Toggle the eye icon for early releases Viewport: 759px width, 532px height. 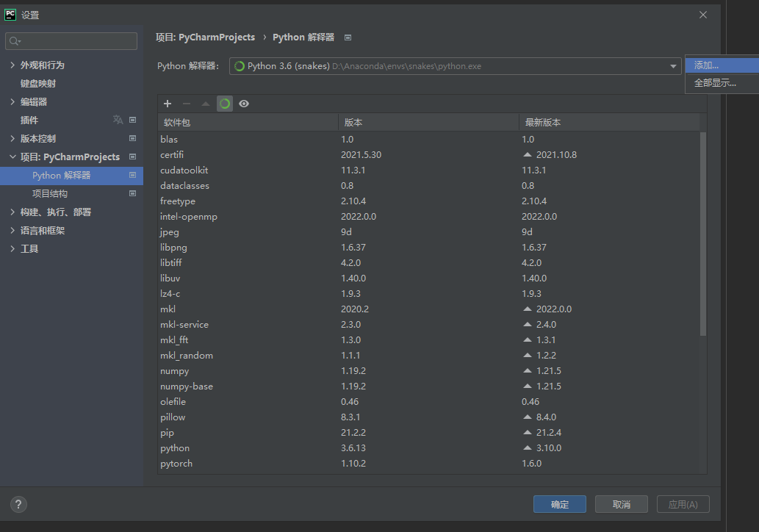pos(243,103)
